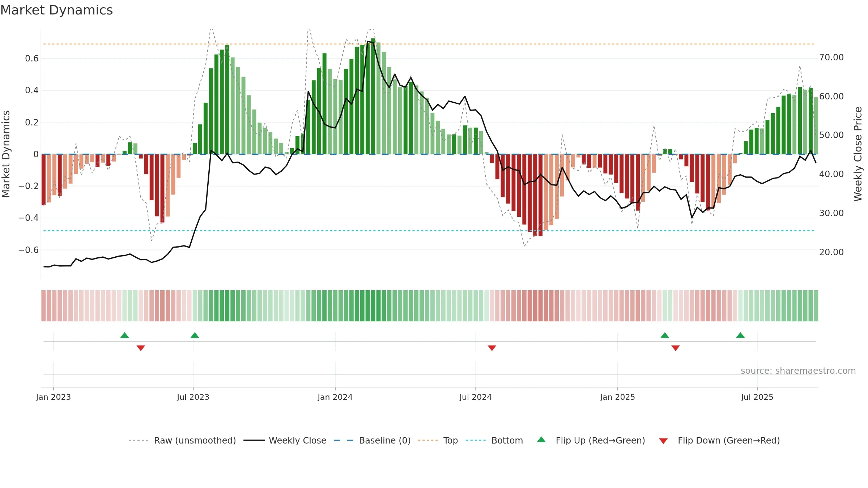Click the last green cell of the heatmap strip
Image resolution: width=868 pixels, height=488 pixels.
coord(816,306)
